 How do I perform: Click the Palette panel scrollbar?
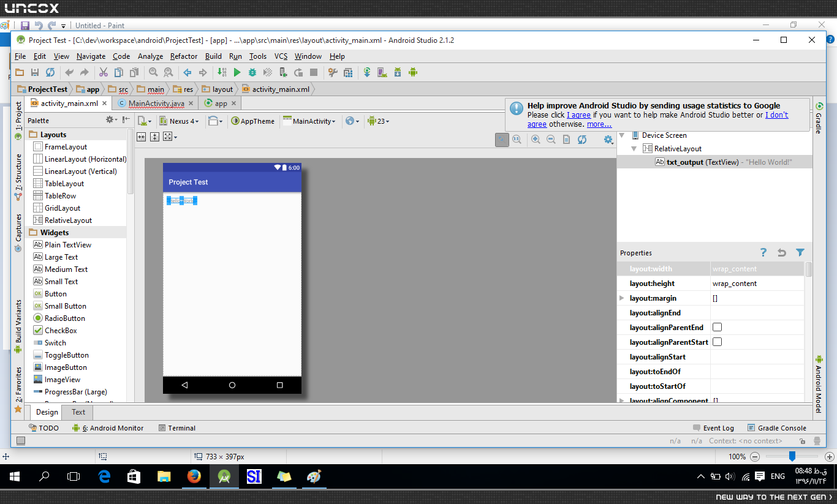(x=130, y=162)
